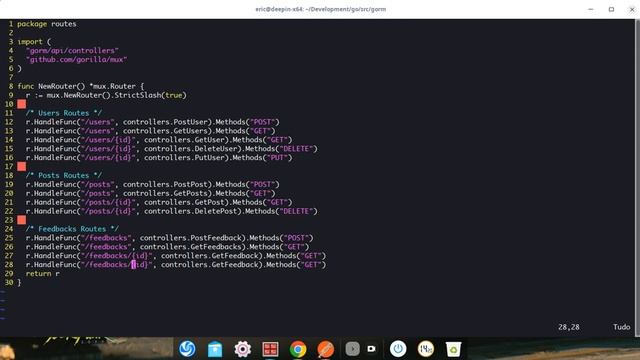Click "func NewRouter()" declaration on line 8
The height and width of the screenshot is (360, 640).
[x=51, y=86]
